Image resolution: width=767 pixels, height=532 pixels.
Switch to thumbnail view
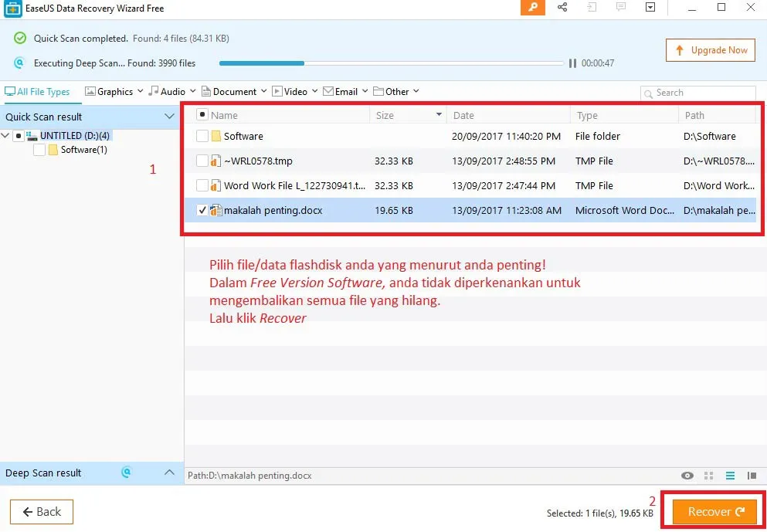[x=708, y=476]
